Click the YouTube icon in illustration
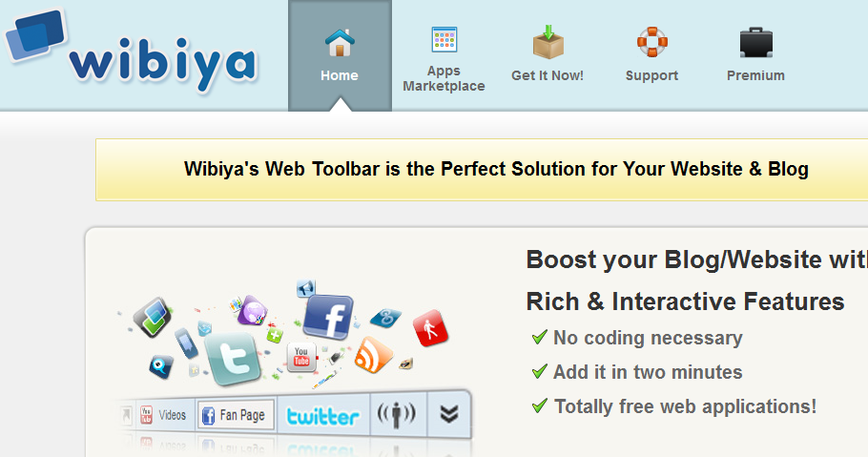The image size is (868, 457). (x=301, y=357)
